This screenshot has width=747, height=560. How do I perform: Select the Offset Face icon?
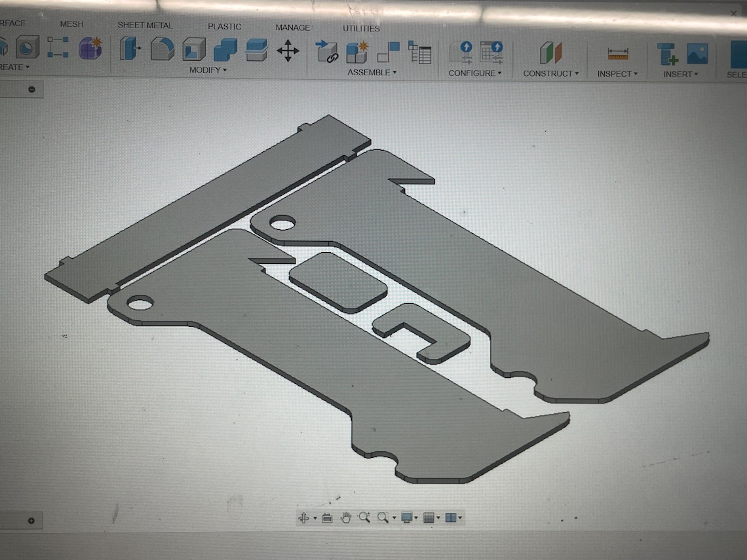[257, 50]
